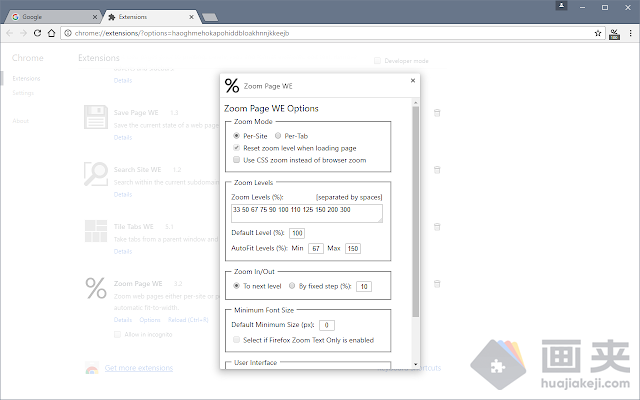Viewport: 640px width, 400px height.
Task: Click the Zoom Page WE percent icon in dialog header
Action: pyautogui.click(x=232, y=85)
